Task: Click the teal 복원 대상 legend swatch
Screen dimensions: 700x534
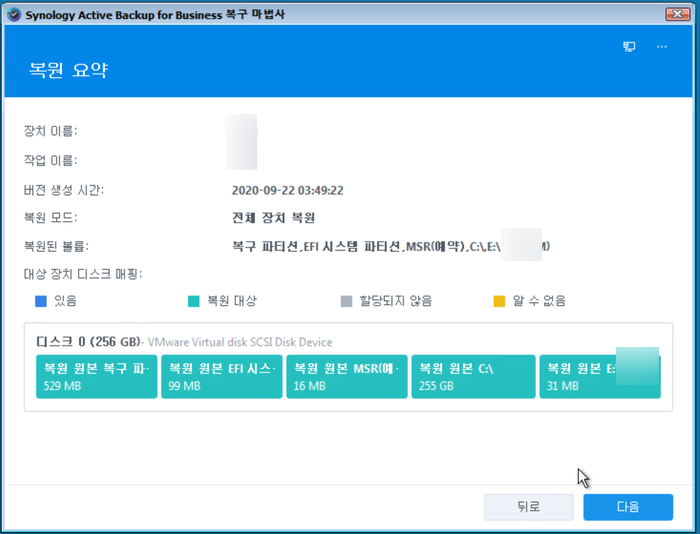Action: 193,301
